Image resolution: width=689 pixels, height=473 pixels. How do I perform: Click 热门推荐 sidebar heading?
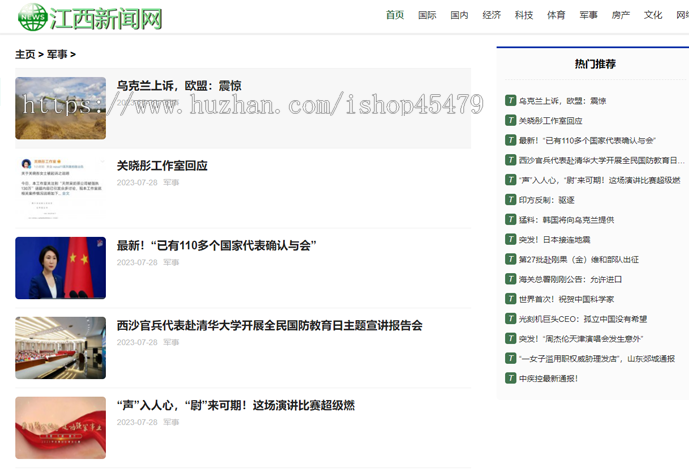(595, 64)
